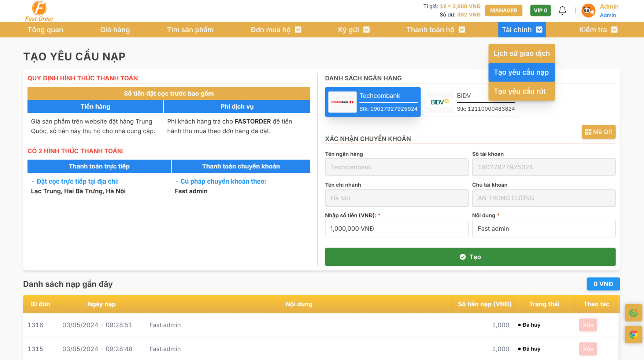Open Giỏ hàng menu item
Screen dimensions: 644x360
(x=115, y=30)
